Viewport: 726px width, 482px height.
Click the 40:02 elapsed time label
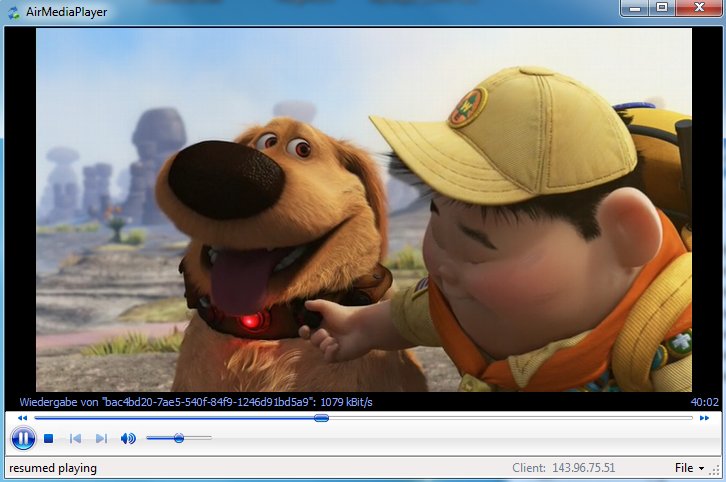[x=704, y=402]
